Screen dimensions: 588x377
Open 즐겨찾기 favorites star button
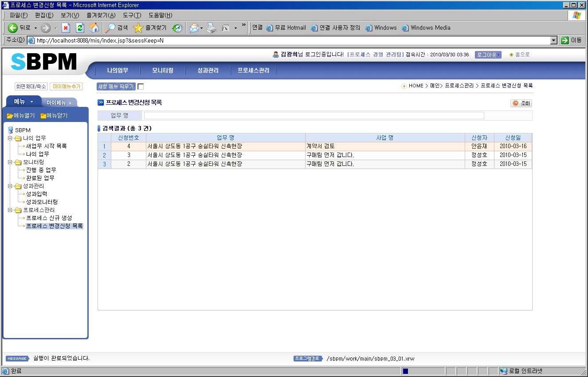point(150,28)
